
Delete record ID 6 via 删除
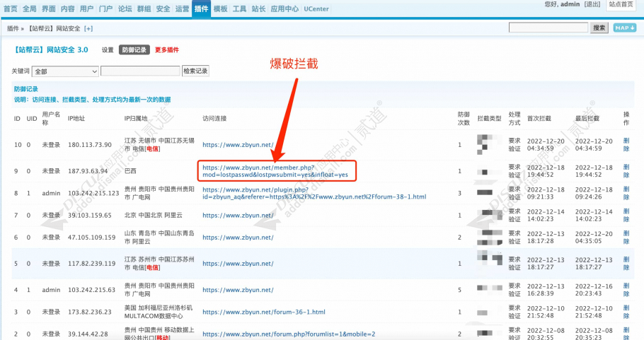626,238
